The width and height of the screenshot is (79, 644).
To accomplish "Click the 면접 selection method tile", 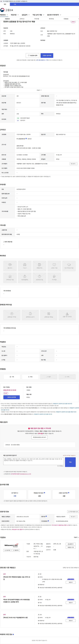I will tap(30, 377).
